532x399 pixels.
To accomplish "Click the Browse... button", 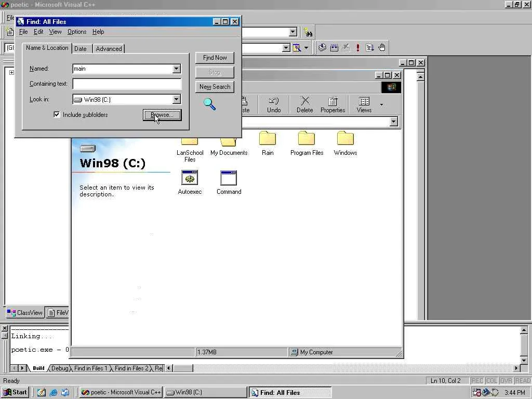I will tap(162, 115).
